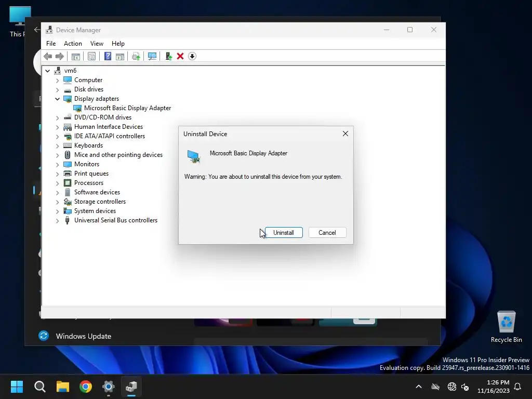This screenshot has height=399, width=532.
Task: Expand the Keyboards category
Action: tap(57, 146)
